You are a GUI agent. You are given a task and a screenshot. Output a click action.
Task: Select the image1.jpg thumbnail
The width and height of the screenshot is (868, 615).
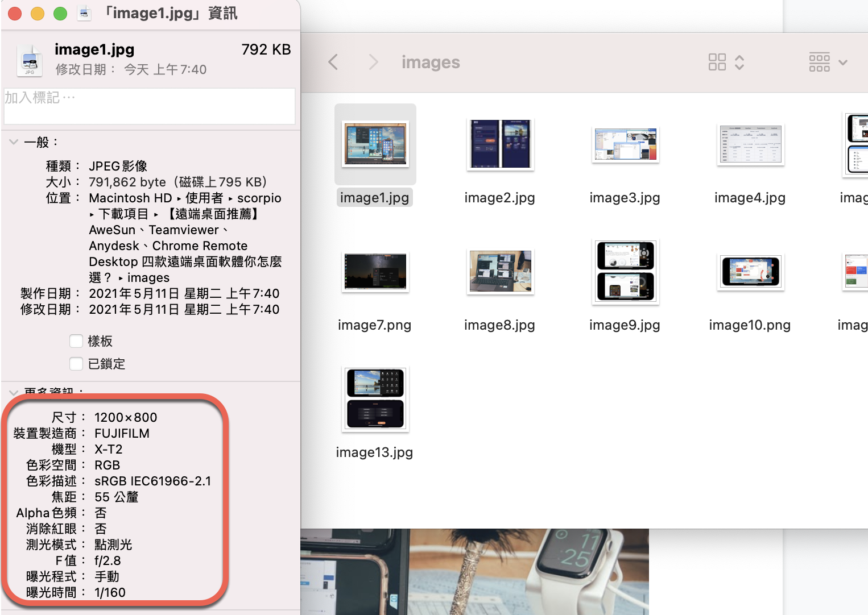click(375, 144)
